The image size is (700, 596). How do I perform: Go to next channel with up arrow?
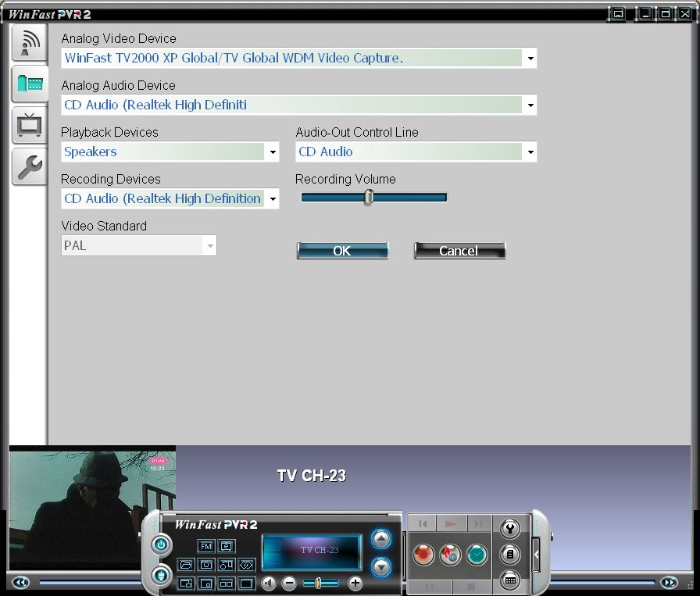380,539
